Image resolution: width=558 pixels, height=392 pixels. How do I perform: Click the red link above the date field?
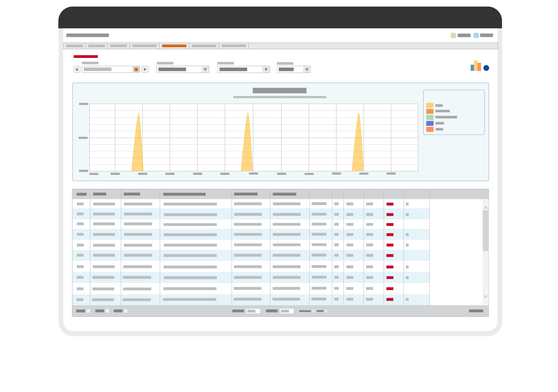(x=86, y=57)
